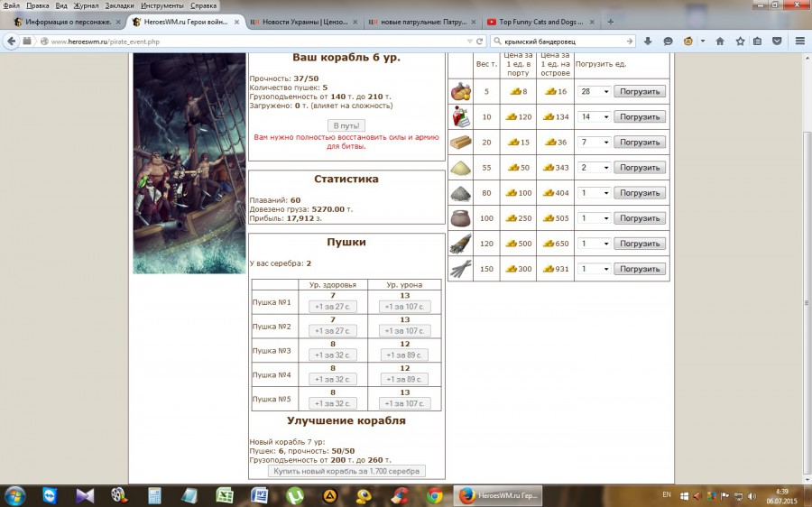Image resolution: width=812 pixels, height=507 pixels.
Task: Click the grey ore cargo icon, 80 t
Action: click(x=460, y=193)
